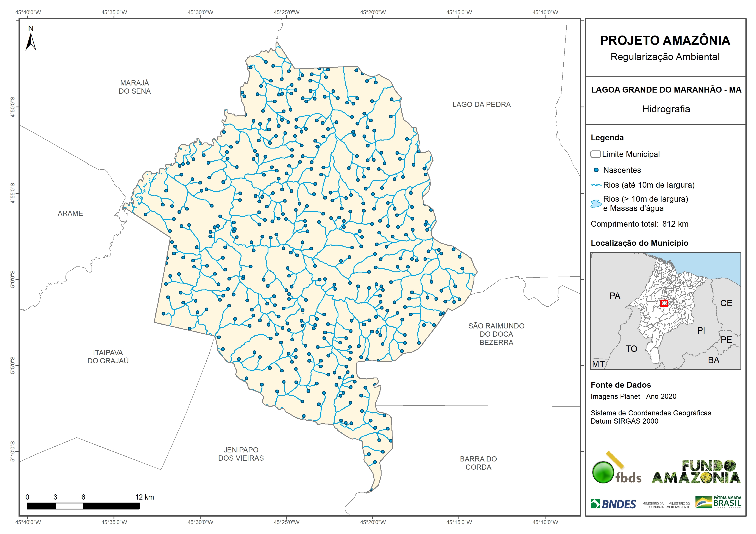Viewport: 756px width, 534px height.
Task: Click the MARAJÁ DO SENA label
Action: [134, 87]
